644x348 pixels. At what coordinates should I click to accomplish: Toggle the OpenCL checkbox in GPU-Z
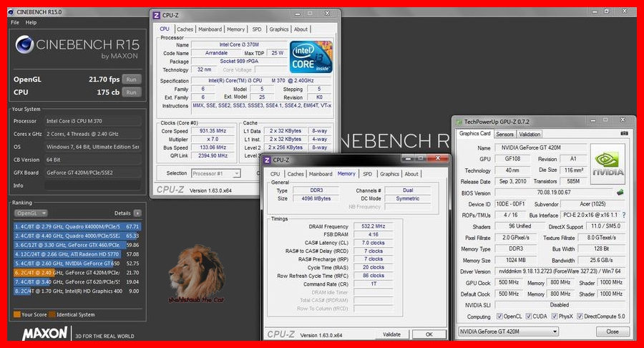pyautogui.click(x=499, y=316)
